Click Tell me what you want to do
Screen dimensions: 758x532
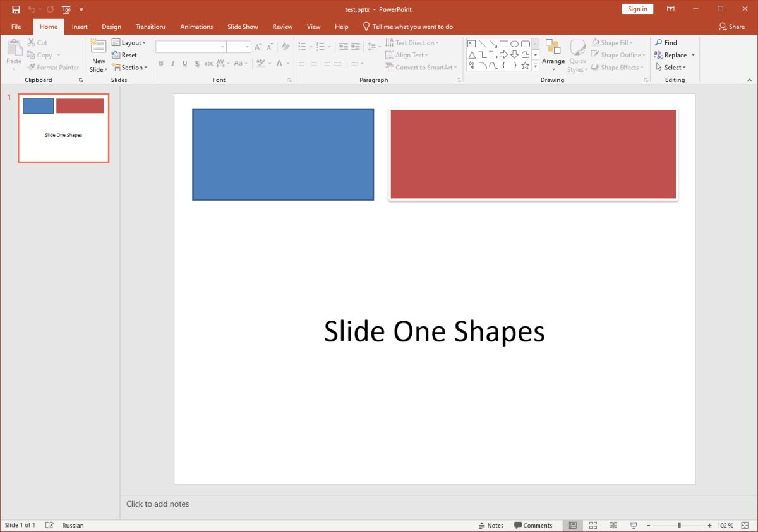tap(407, 27)
